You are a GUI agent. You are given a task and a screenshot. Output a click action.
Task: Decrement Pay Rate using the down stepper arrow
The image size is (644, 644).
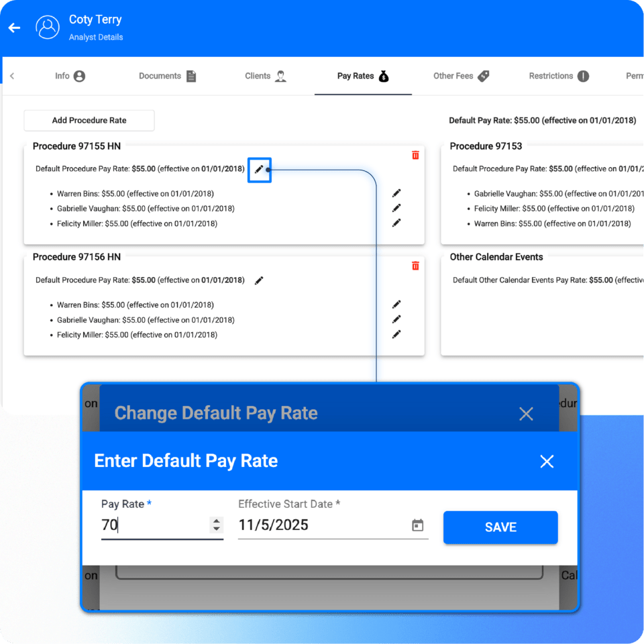pos(216,529)
